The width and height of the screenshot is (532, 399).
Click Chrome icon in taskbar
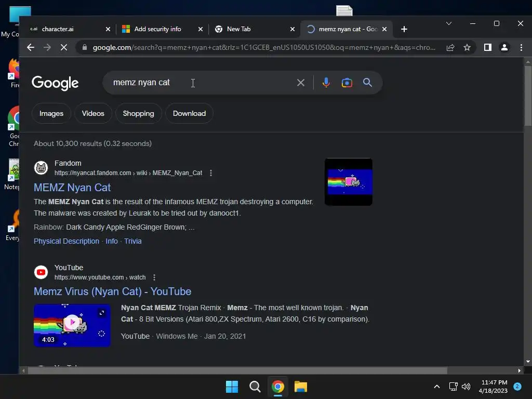pos(278,387)
